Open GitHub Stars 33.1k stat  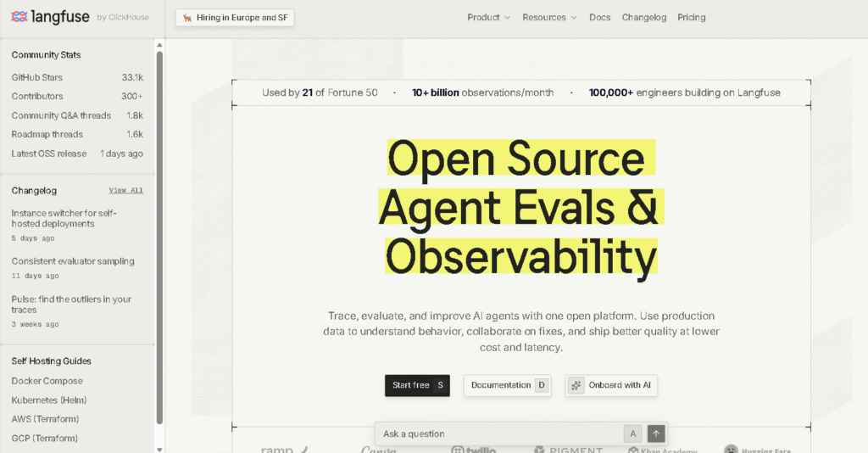[77, 77]
